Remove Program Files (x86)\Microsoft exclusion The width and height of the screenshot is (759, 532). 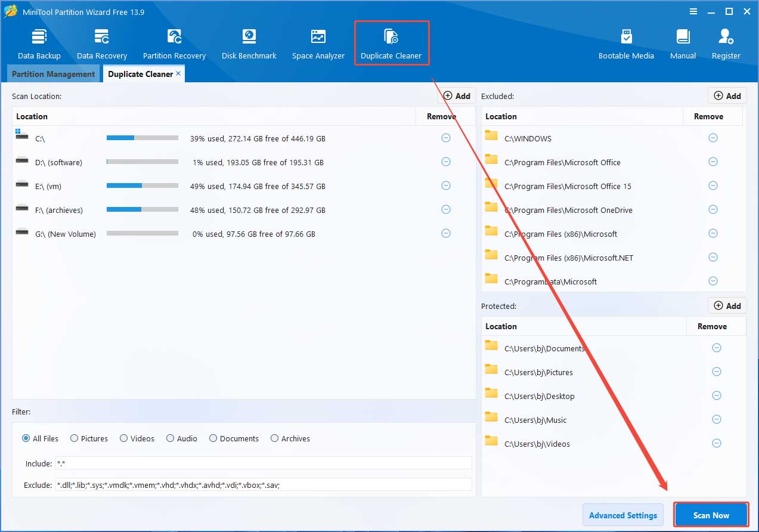click(712, 233)
